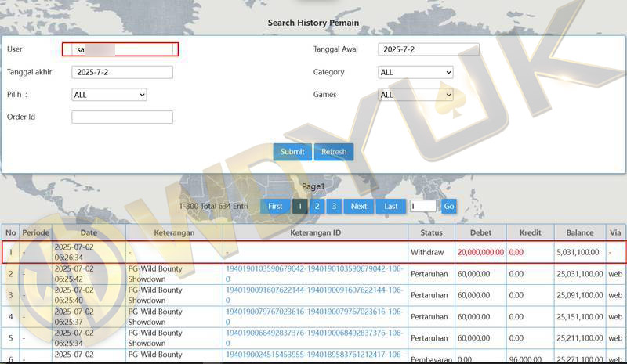Click the Status column header

[x=432, y=232]
